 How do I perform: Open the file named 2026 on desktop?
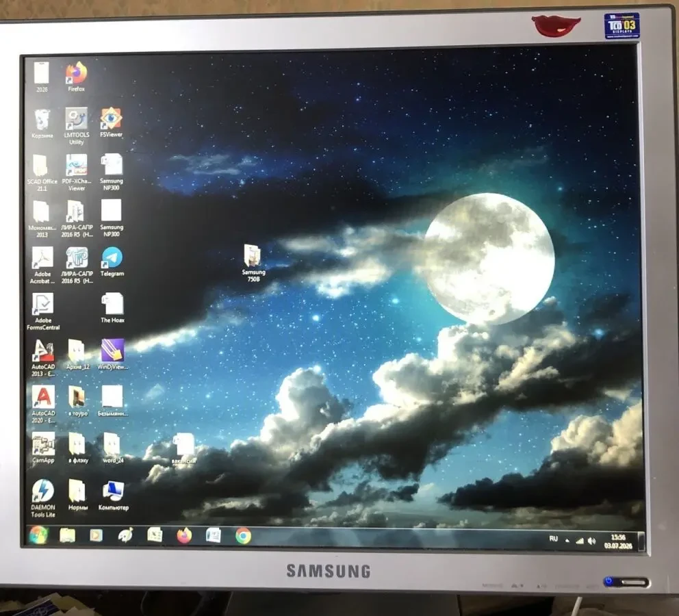(x=42, y=77)
